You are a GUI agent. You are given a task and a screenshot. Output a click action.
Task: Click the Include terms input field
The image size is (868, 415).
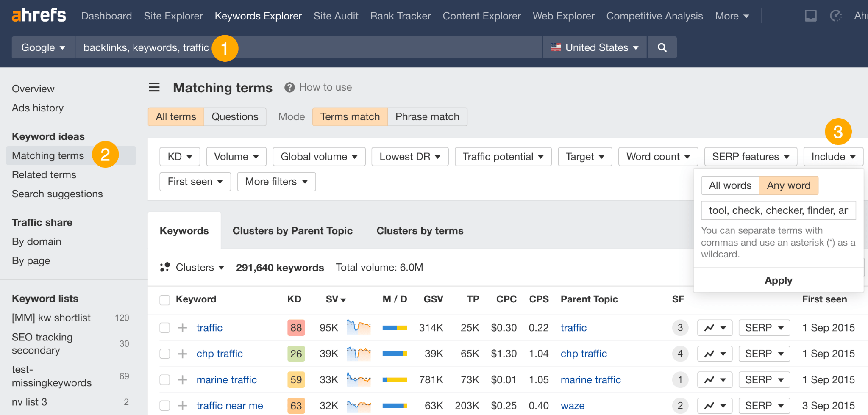(778, 210)
